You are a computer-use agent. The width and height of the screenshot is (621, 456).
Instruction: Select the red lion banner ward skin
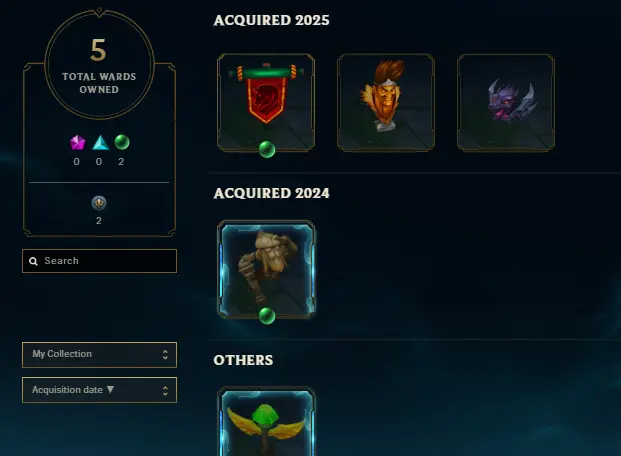(x=266, y=102)
